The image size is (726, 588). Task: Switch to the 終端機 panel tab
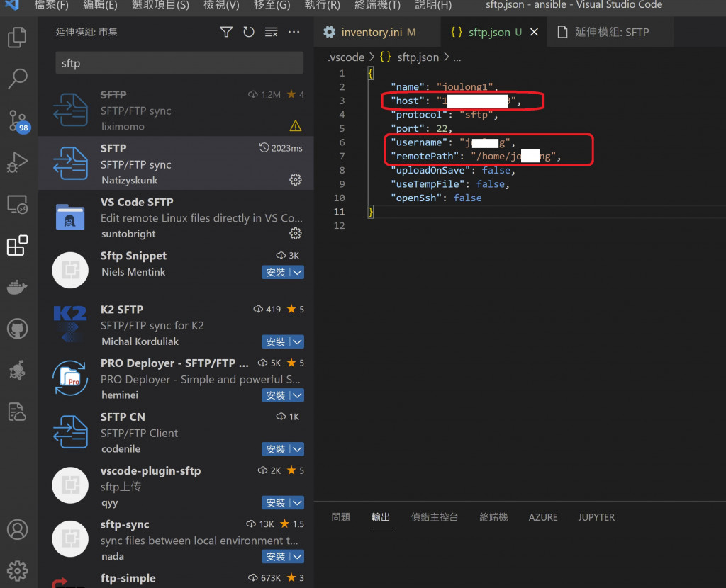493,517
